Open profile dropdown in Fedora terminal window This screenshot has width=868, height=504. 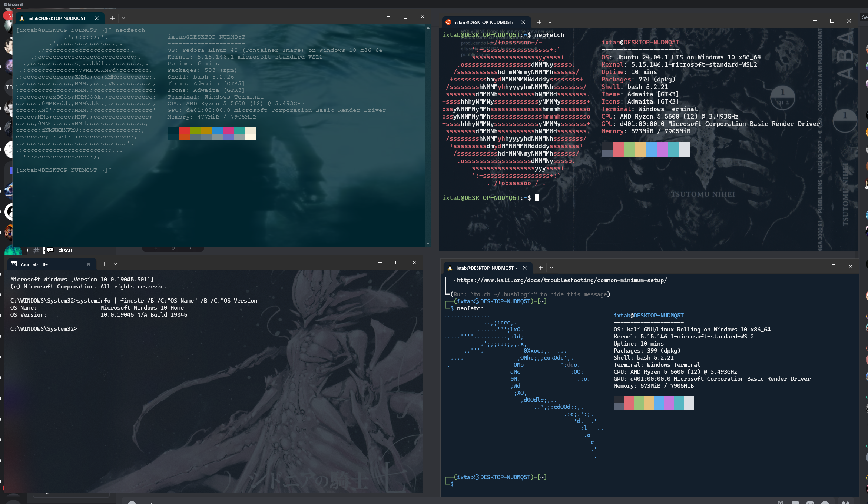click(123, 18)
